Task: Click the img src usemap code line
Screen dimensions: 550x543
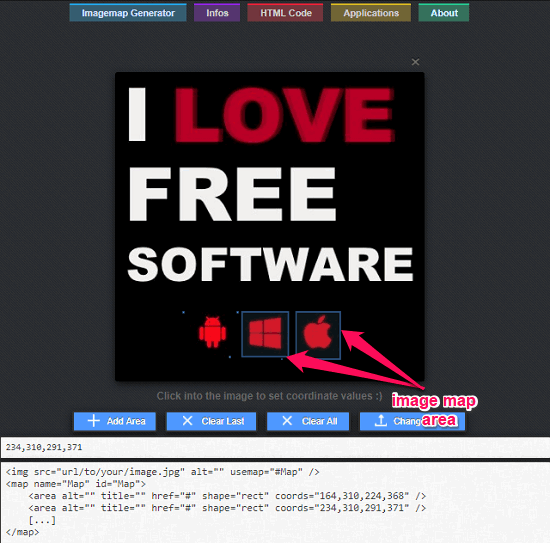Action: pos(162,472)
